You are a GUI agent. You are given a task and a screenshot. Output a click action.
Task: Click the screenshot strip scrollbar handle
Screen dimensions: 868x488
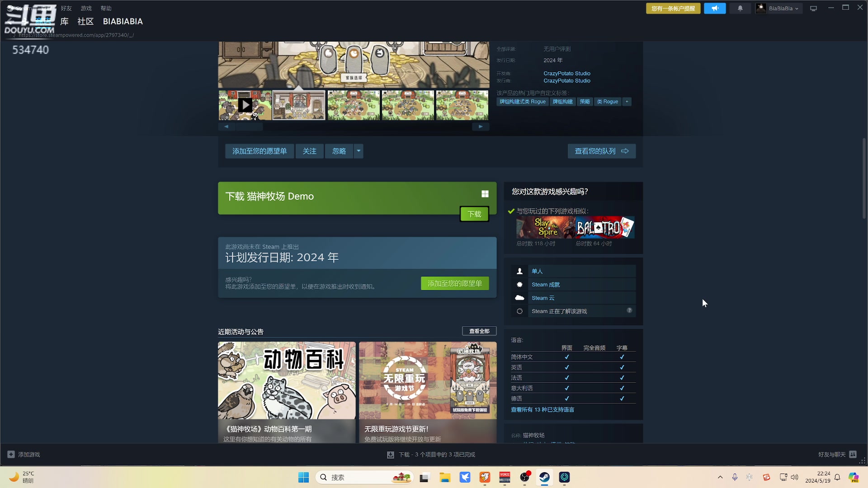249,127
